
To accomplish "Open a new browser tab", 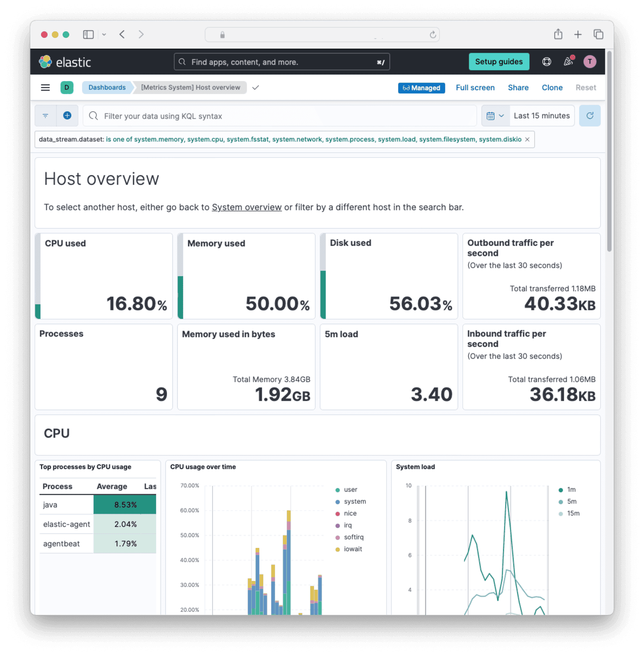I will tap(578, 35).
